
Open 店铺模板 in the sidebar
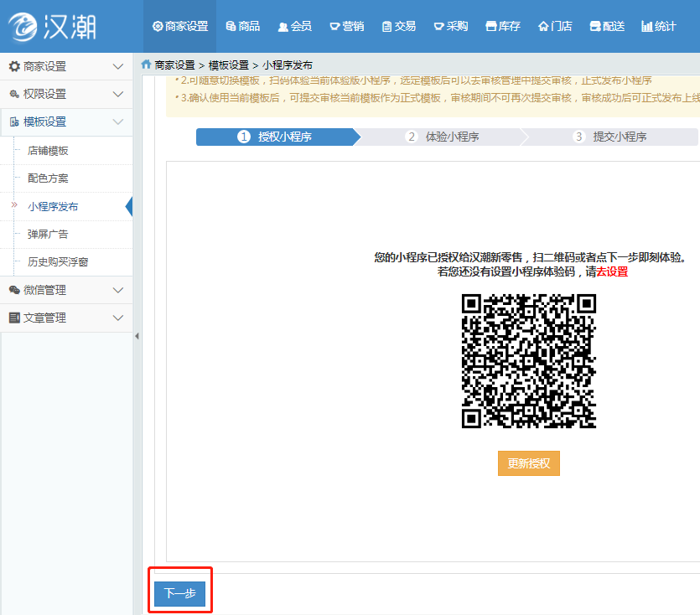(x=48, y=151)
